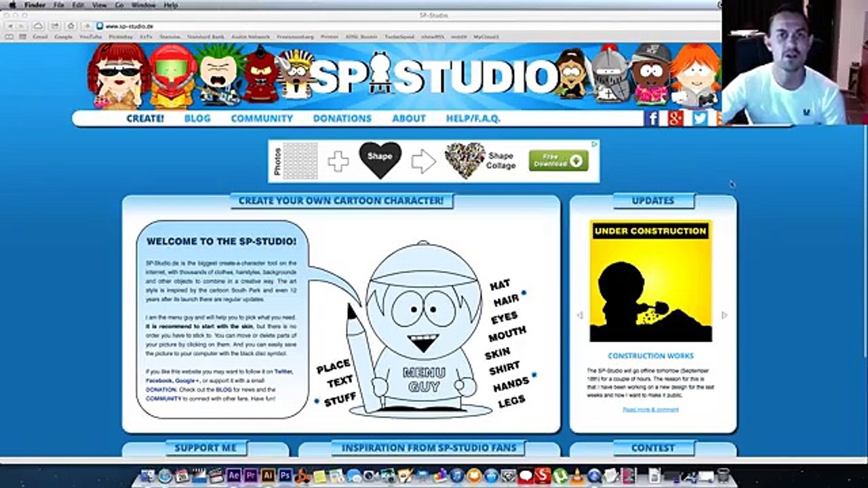868x488 pixels.
Task: Open the Standard Bank bookmark
Action: click(x=205, y=37)
